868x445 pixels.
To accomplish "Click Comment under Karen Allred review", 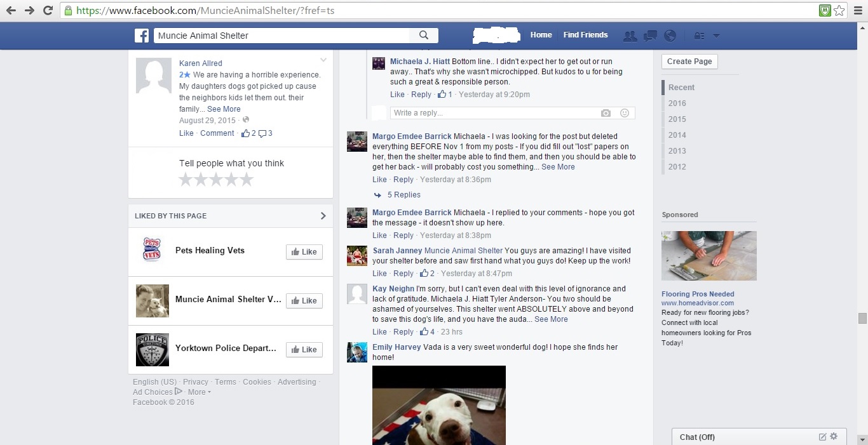I will tap(217, 133).
